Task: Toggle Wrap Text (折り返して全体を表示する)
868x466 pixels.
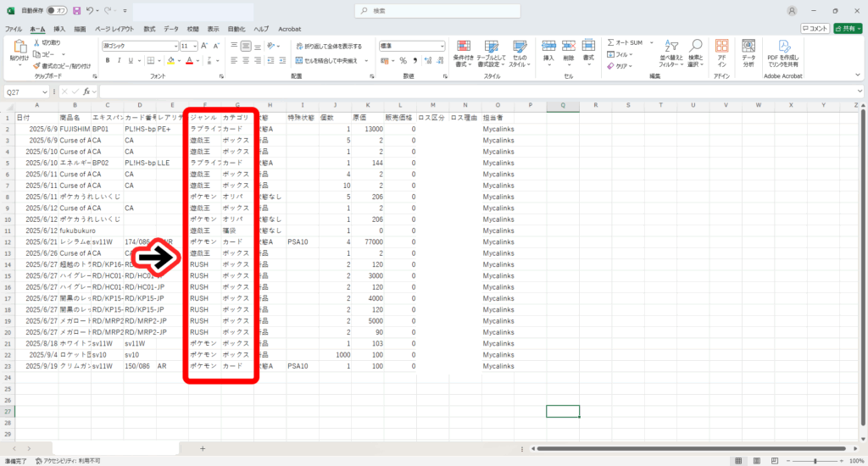Action: 328,46
